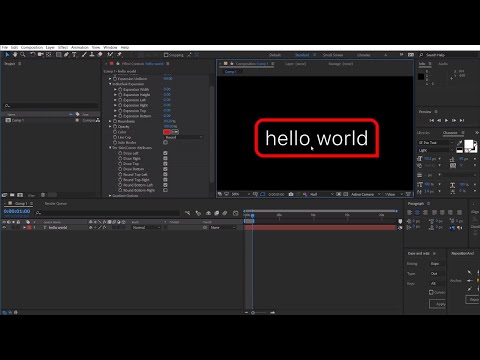Select the Puppet Pin tool
The height and width of the screenshot is (360, 480).
tap(119, 55)
